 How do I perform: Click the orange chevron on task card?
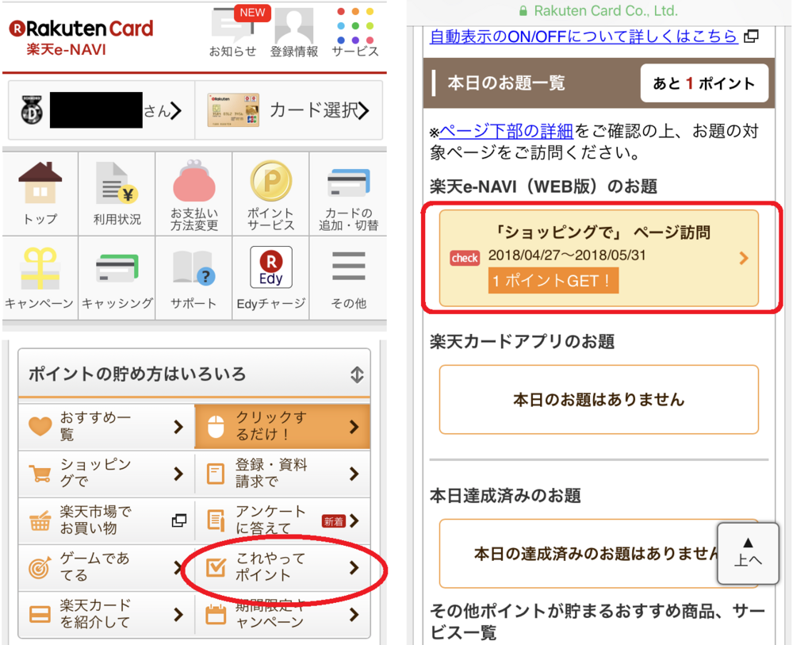coord(744,258)
